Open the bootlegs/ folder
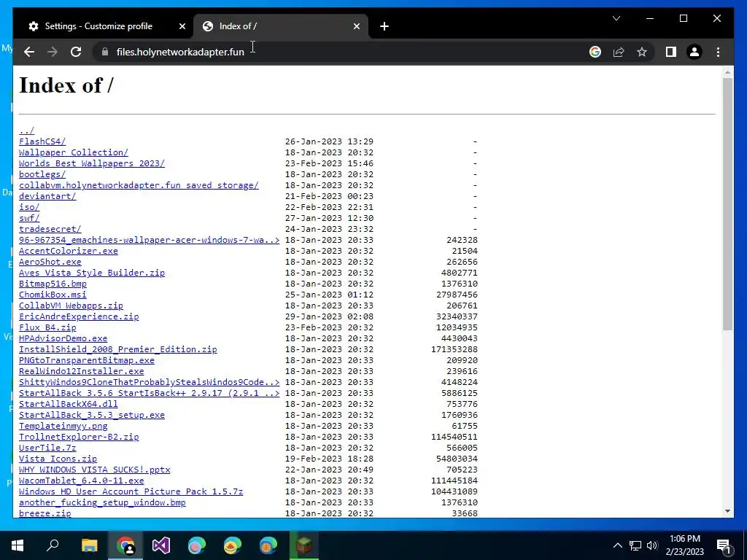The width and height of the screenshot is (747, 560). tap(42, 174)
